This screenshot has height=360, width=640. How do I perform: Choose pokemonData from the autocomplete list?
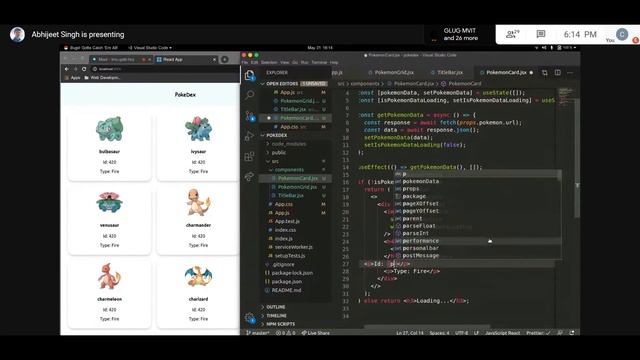[420, 181]
